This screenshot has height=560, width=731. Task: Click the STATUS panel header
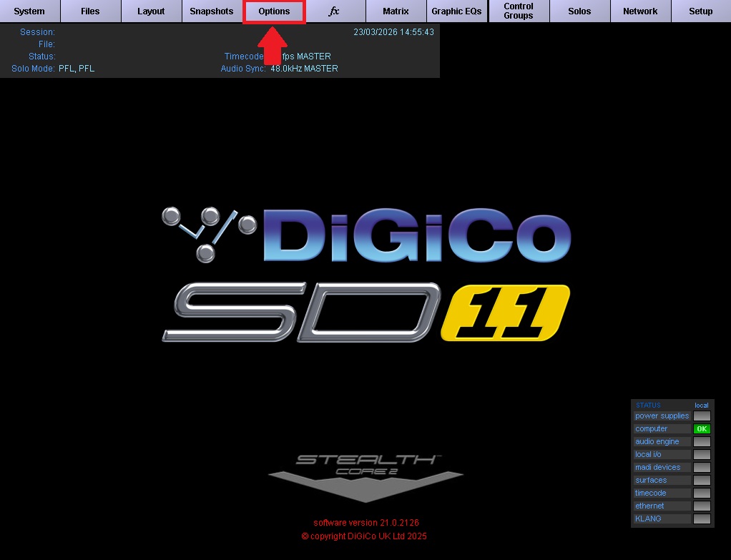[x=648, y=406]
